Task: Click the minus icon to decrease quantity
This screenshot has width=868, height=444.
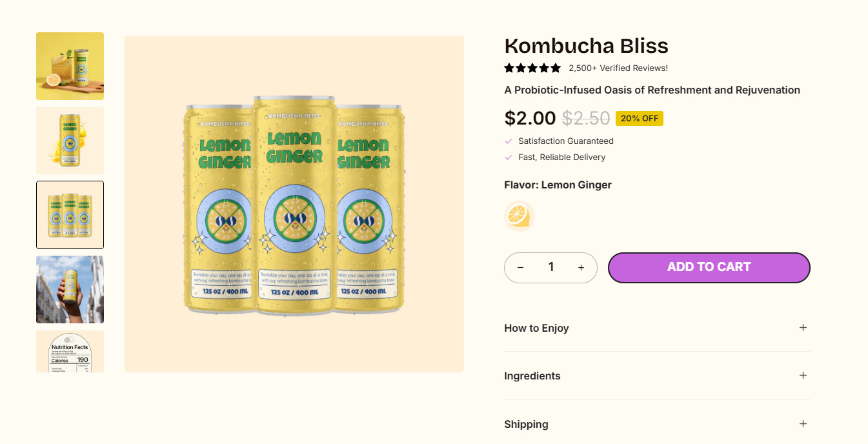Action: 520,268
